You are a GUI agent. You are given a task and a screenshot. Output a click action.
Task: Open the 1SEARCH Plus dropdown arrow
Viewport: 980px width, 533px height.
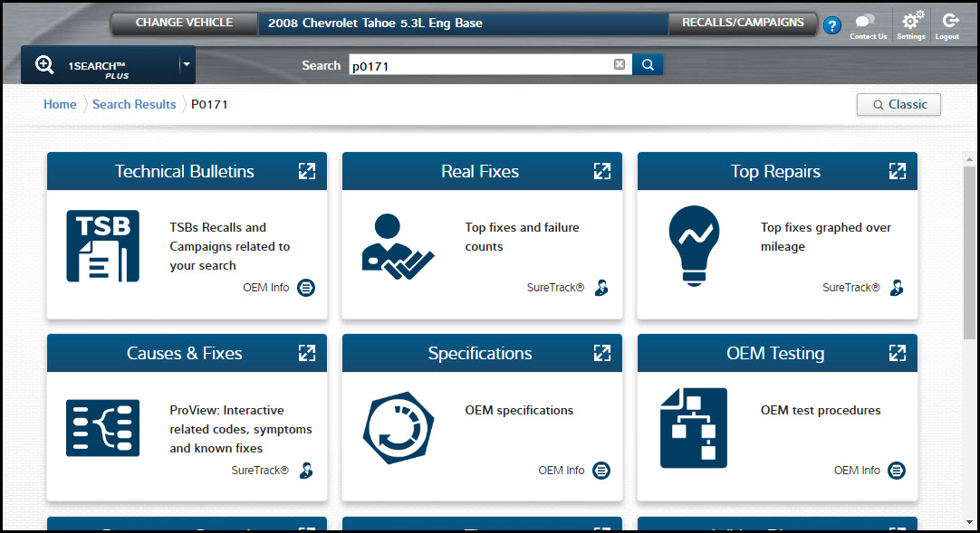[186, 64]
